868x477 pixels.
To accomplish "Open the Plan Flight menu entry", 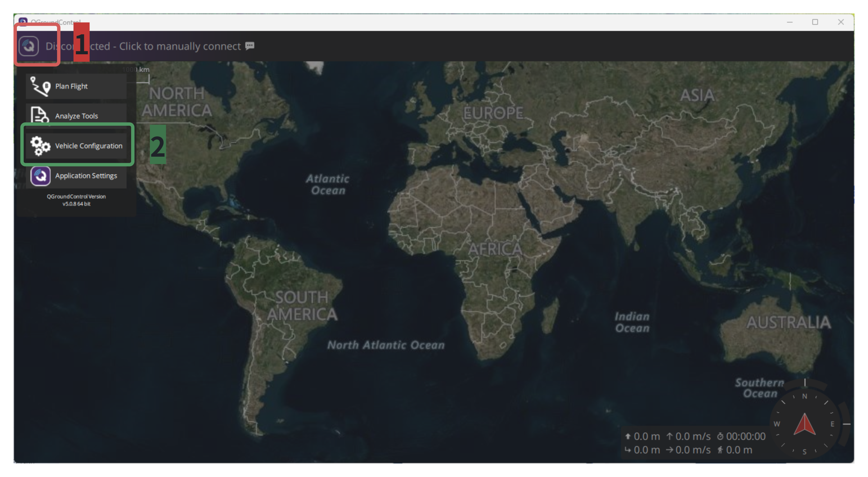I will point(76,86).
